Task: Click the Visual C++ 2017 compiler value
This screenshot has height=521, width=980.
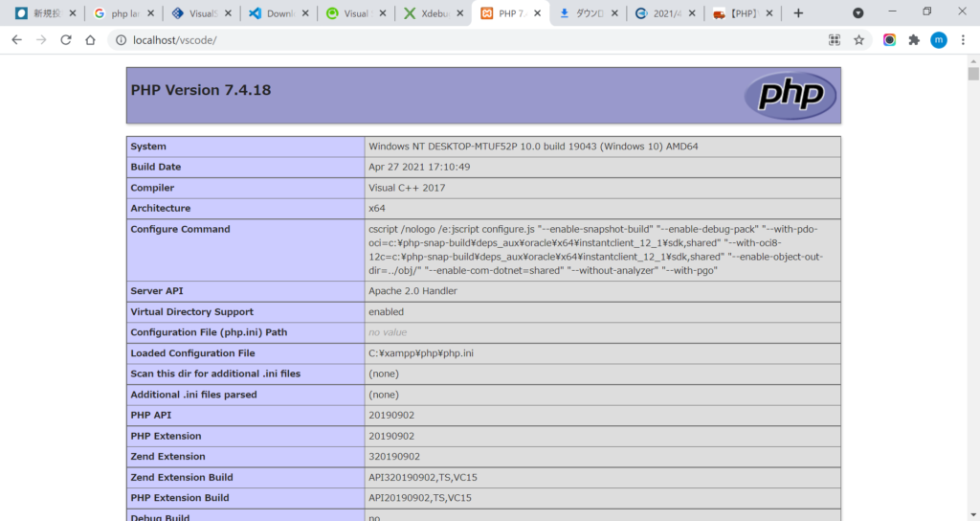Action: tap(407, 188)
